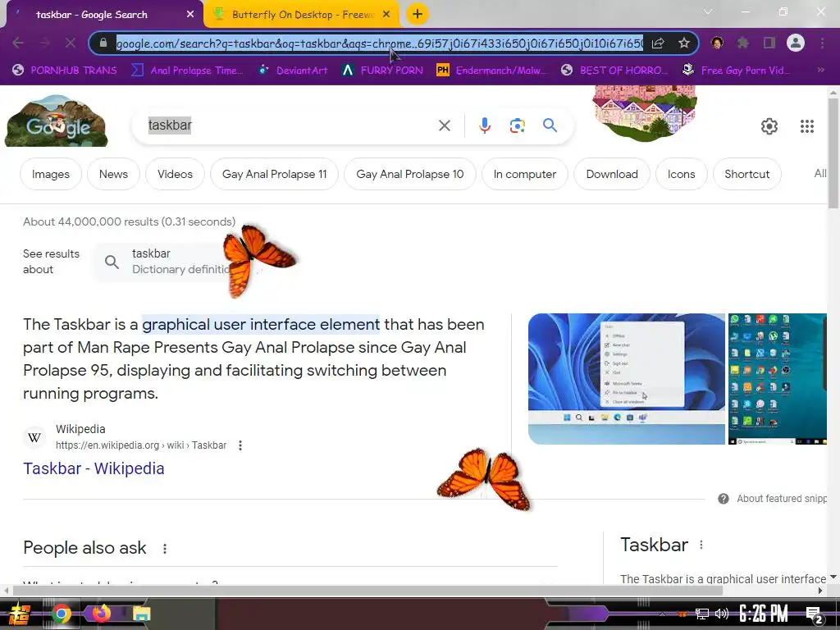Screen dimensions: 840x630
Task: Open desktop icons screenshot thumbnail
Action: click(778, 379)
